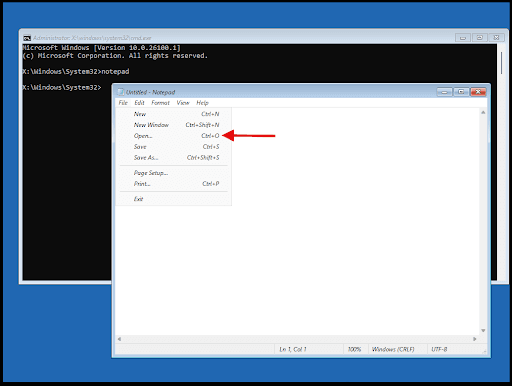Click the 'notepad' command line text

tap(115, 72)
